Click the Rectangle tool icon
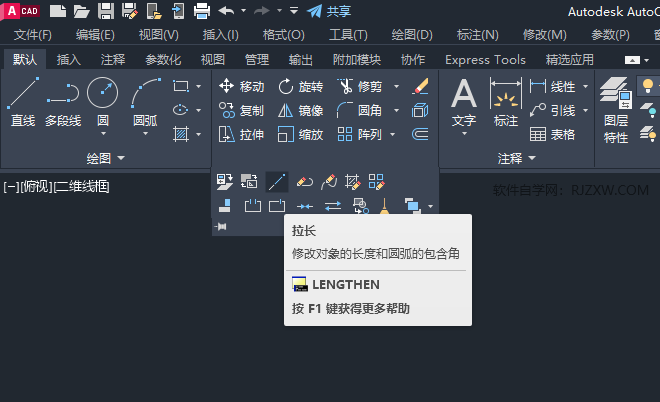660x402 pixels. pyautogui.click(x=181, y=86)
